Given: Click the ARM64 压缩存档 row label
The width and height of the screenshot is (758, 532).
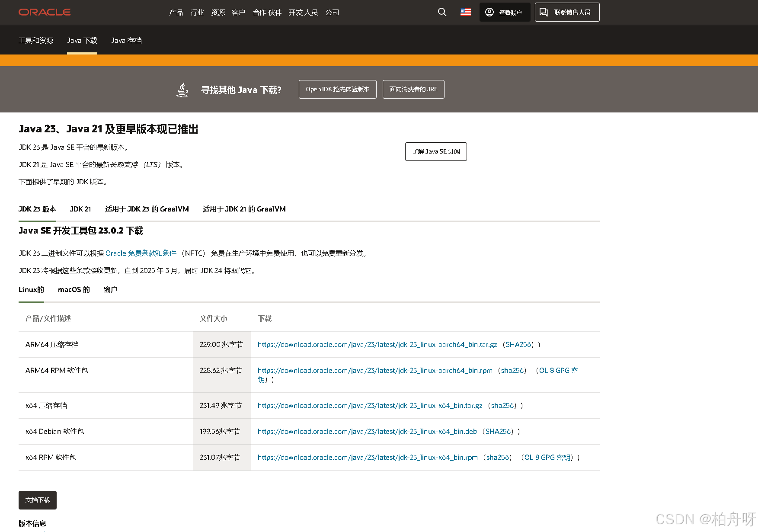Looking at the screenshot, I should point(52,344).
